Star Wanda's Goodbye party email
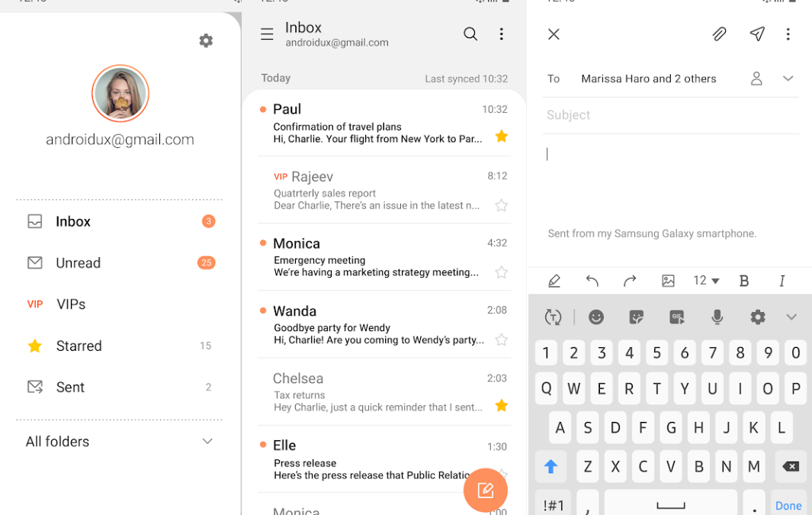This screenshot has height=515, width=812. [501, 340]
